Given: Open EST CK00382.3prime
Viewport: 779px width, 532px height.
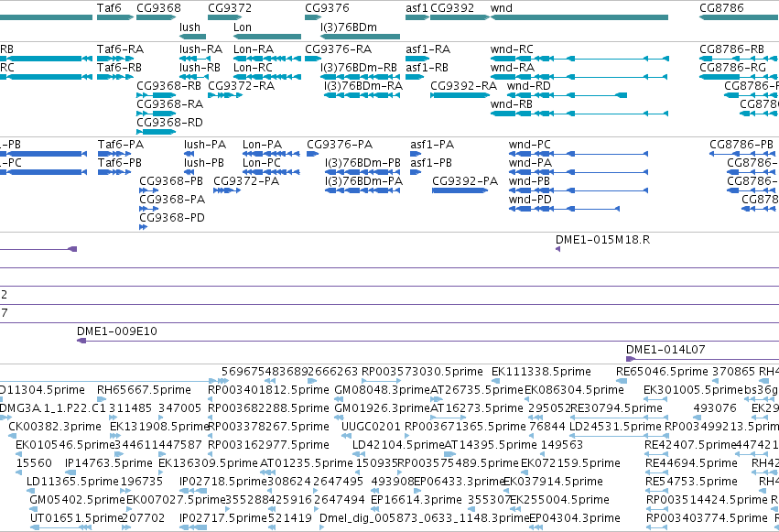Looking at the screenshot, I should (x=55, y=427).
